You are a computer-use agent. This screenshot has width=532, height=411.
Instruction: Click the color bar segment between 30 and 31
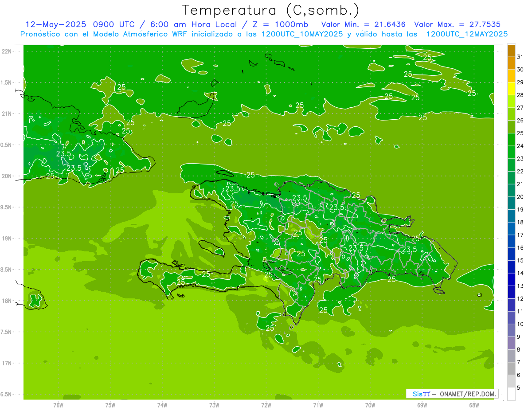[x=511, y=63]
